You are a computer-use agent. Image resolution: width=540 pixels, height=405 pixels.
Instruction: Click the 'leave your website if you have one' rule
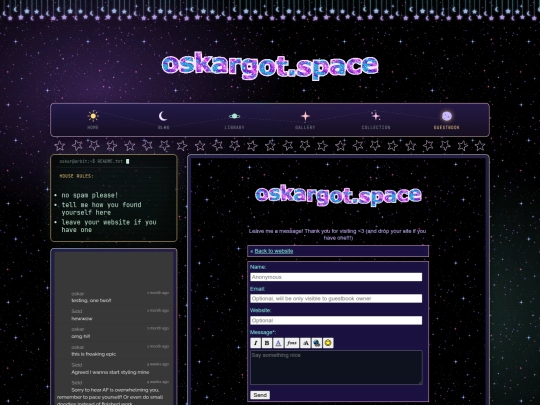tap(109, 226)
